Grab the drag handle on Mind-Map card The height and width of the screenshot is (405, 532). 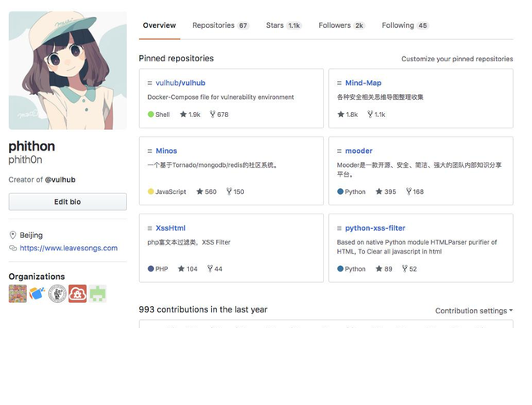point(339,83)
